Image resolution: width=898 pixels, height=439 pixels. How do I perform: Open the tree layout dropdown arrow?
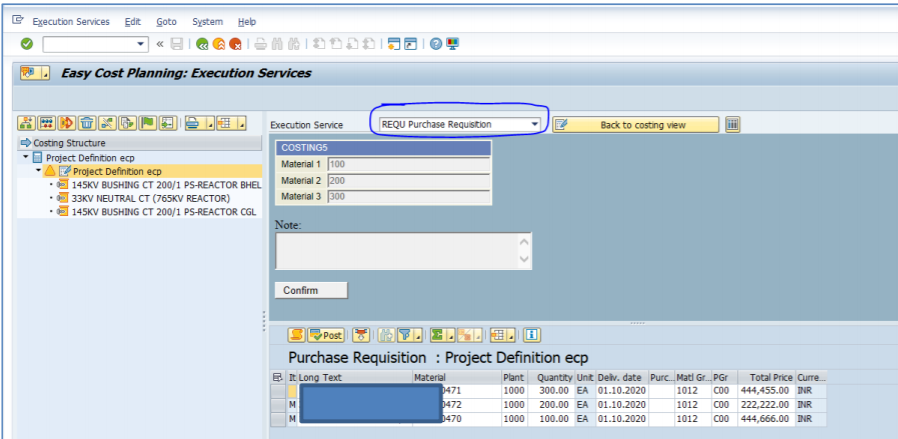point(242,124)
